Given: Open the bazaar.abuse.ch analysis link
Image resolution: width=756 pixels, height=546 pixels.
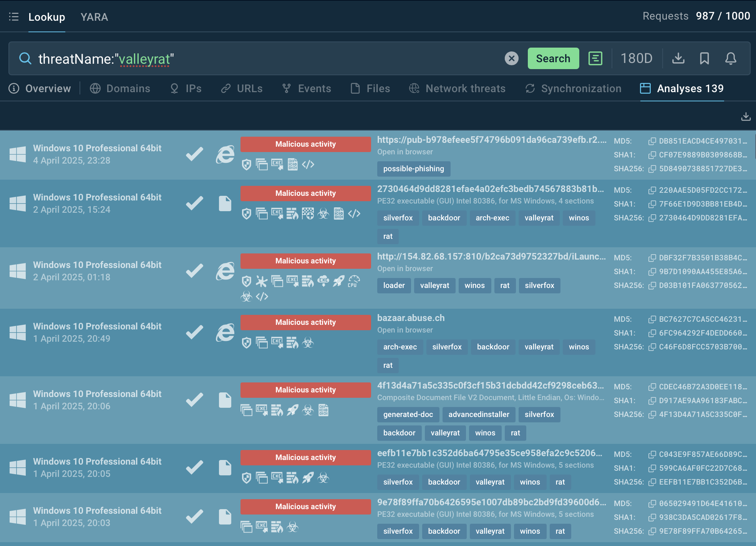Looking at the screenshot, I should point(411,318).
